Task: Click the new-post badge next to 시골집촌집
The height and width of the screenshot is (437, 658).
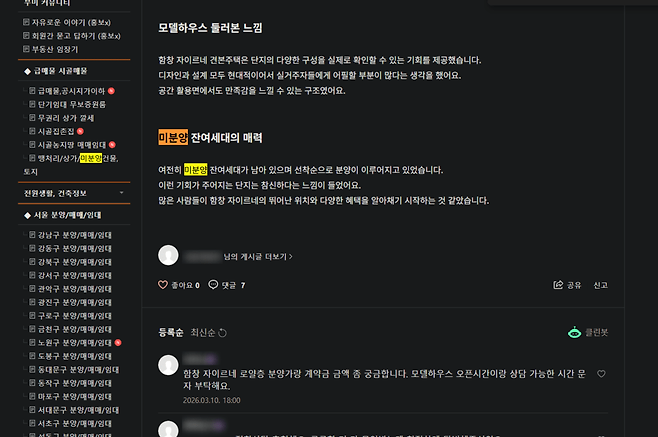Action: pos(80,131)
